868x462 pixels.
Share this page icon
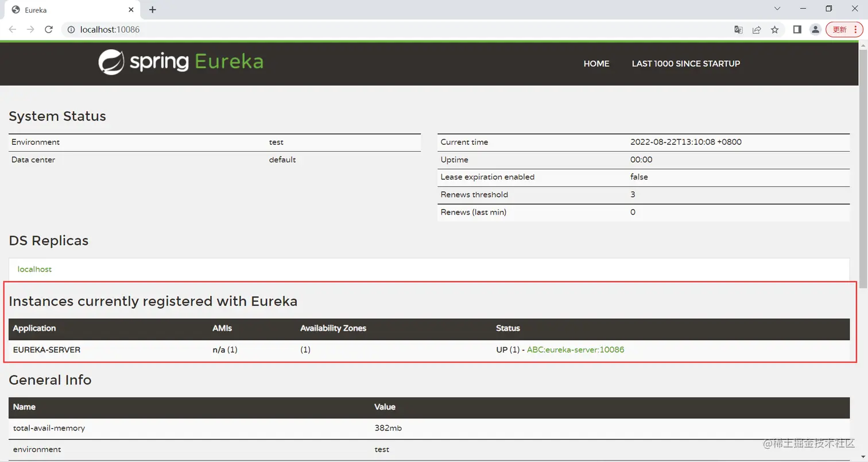click(757, 30)
